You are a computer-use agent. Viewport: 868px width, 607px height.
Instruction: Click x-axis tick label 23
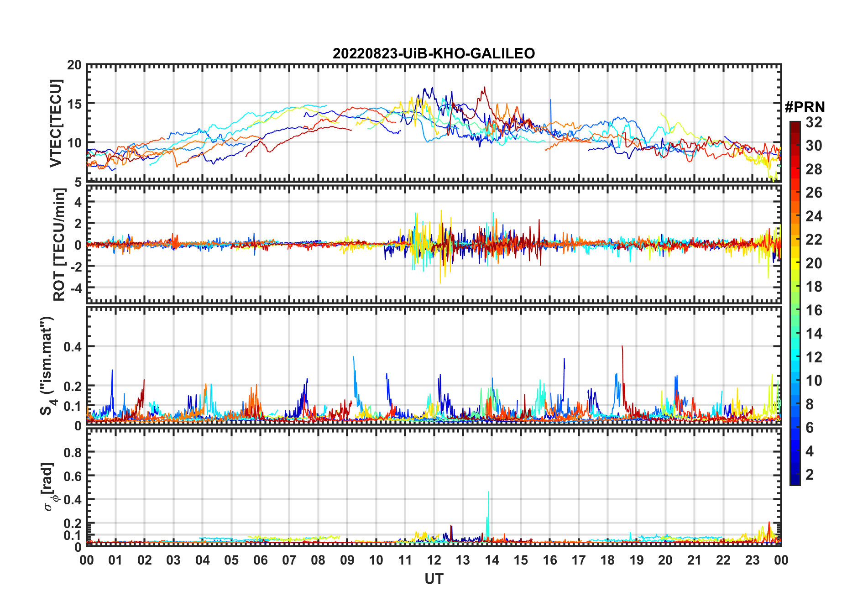tap(752, 560)
